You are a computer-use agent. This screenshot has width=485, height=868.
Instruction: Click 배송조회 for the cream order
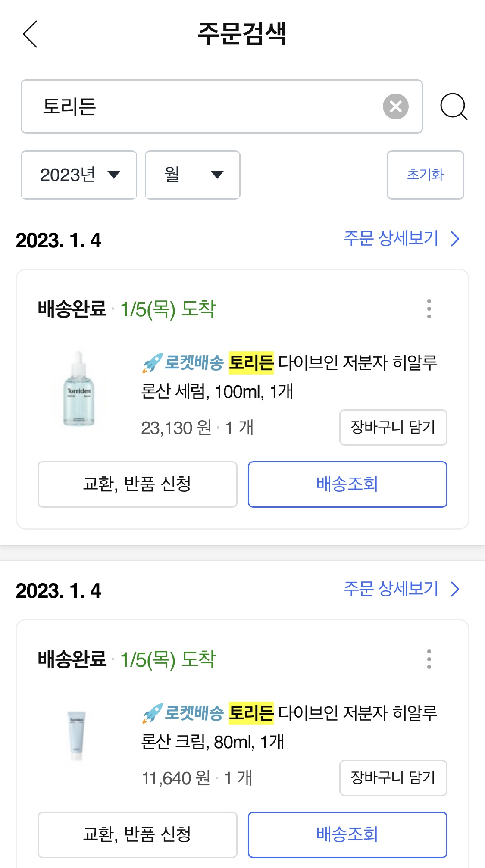[347, 835]
